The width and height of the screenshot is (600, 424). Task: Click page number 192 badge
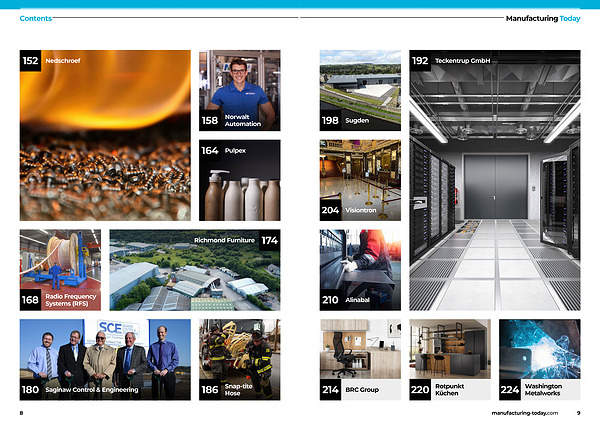[x=420, y=61]
